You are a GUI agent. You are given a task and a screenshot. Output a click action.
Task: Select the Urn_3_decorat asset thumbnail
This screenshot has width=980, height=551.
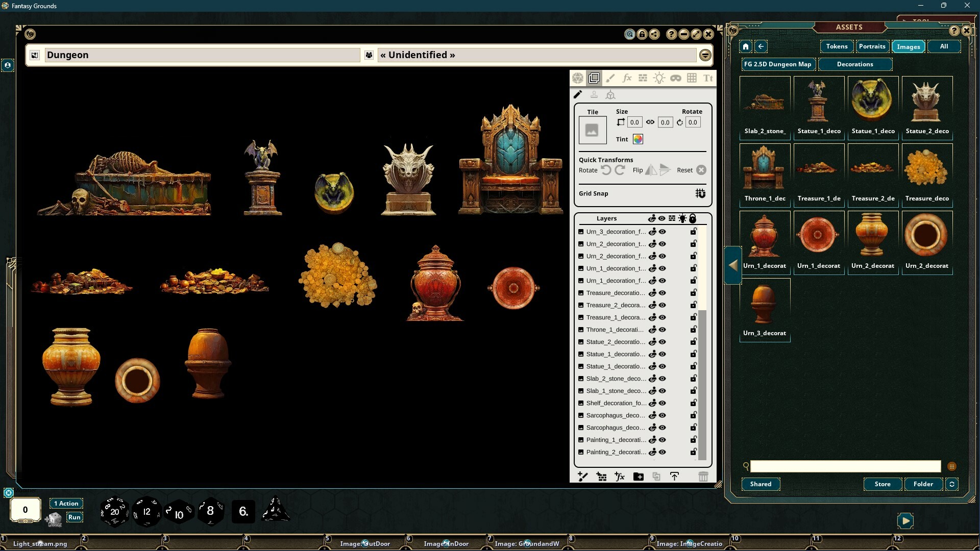click(764, 303)
